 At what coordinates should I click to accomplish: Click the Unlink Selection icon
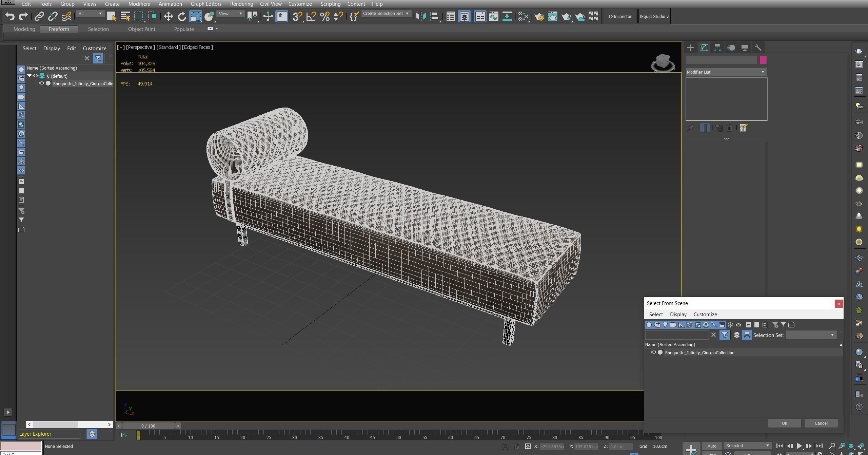[x=53, y=16]
